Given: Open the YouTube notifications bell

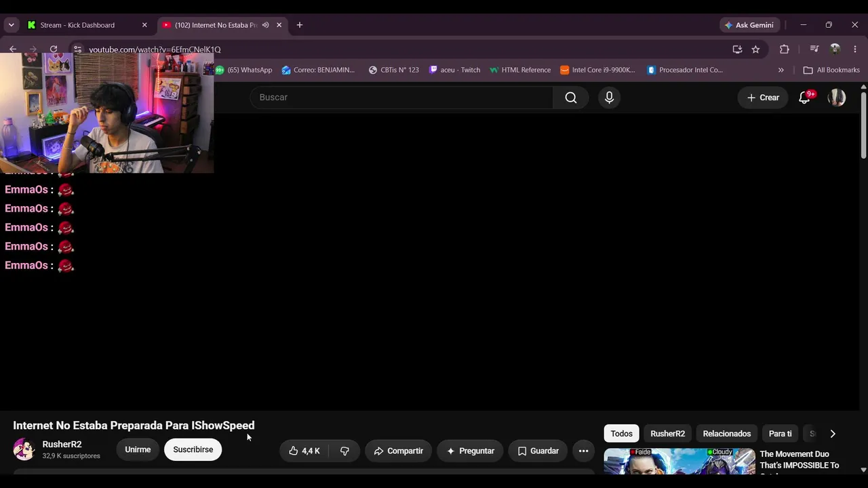Looking at the screenshot, I should pyautogui.click(x=805, y=98).
